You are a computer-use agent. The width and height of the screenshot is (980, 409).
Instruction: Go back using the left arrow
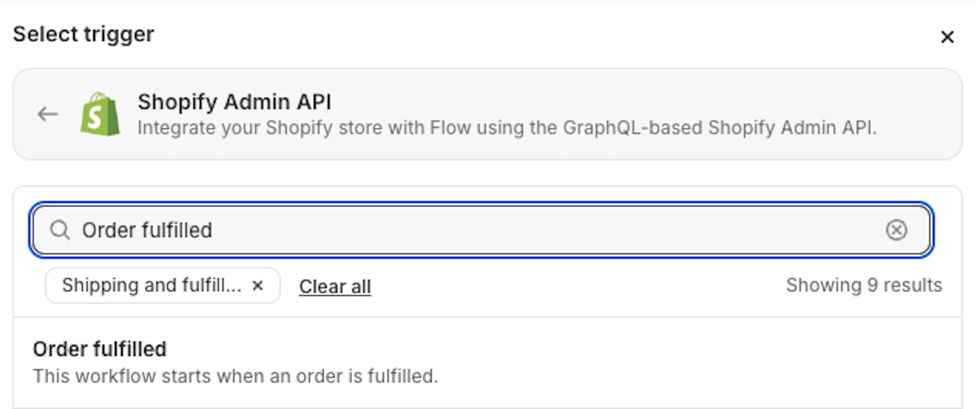click(47, 114)
